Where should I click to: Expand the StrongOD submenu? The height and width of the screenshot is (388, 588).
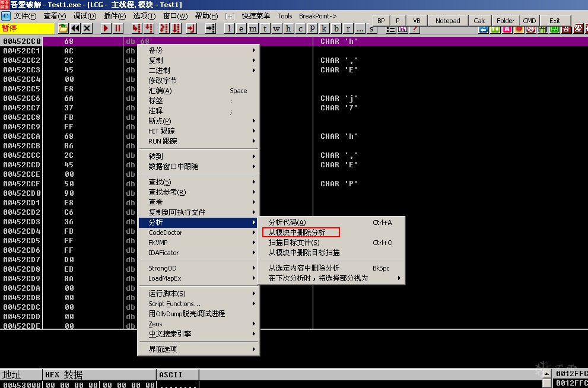pos(198,268)
